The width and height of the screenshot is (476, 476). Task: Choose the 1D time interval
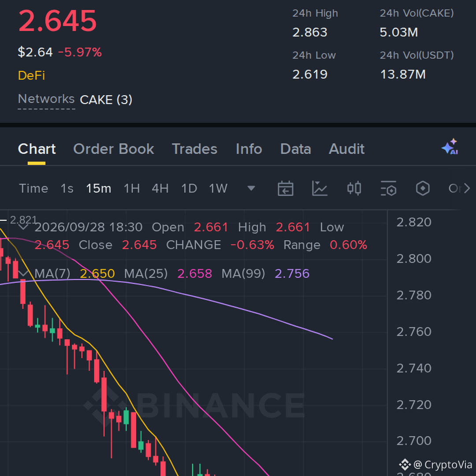pos(189,189)
